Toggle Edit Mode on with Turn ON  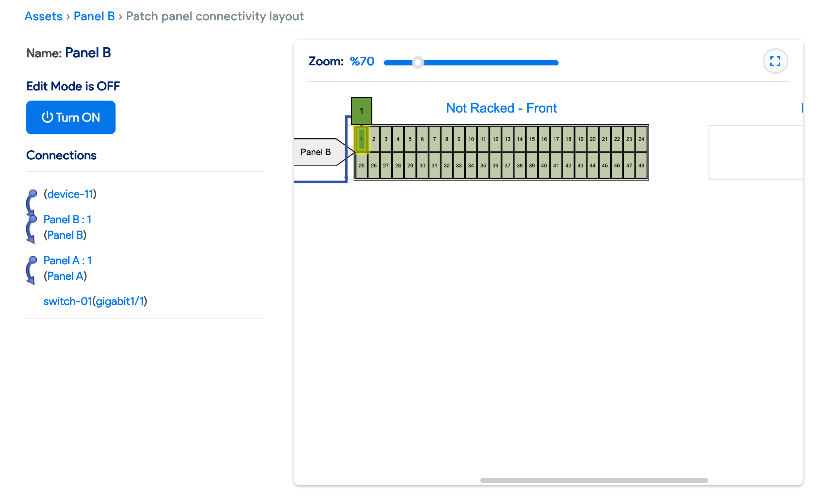70,117
